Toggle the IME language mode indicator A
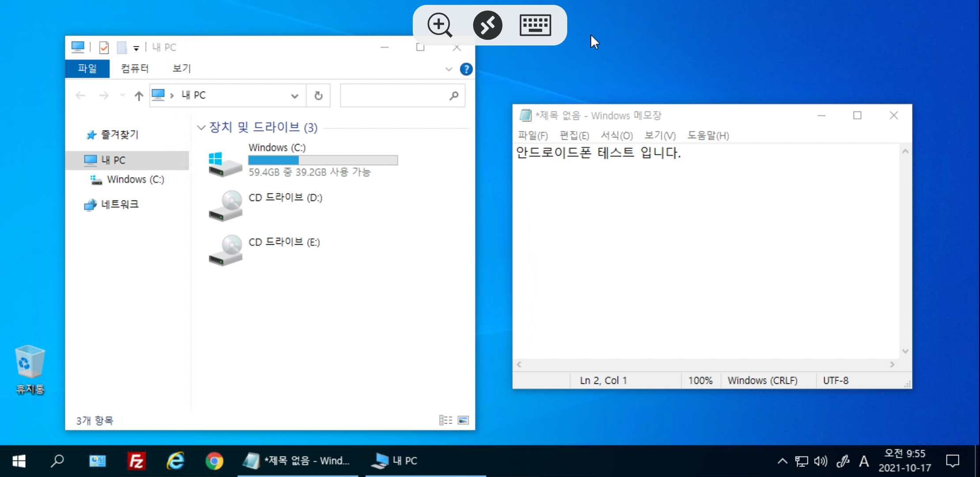This screenshot has width=980, height=477. tap(863, 462)
